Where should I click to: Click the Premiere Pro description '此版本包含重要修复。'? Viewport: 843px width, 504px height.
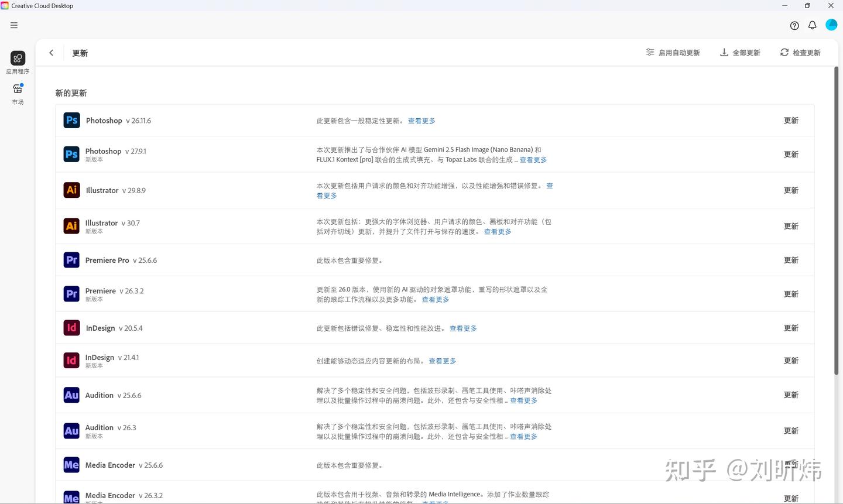point(351,260)
